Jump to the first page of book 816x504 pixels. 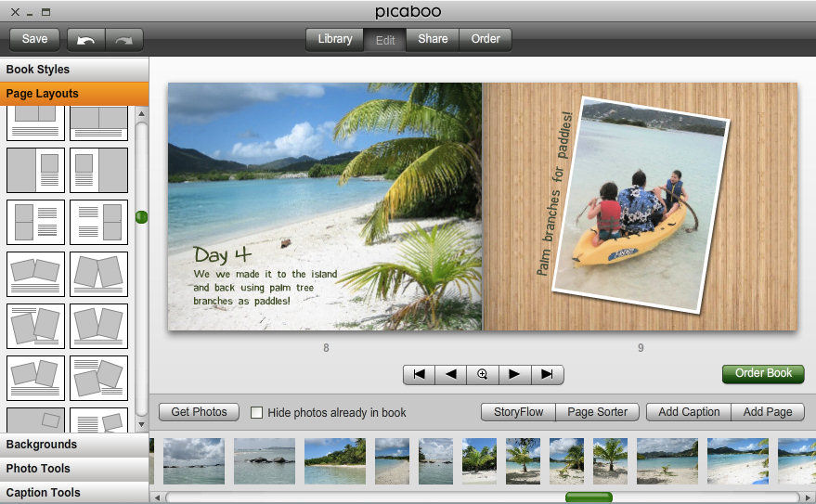click(420, 374)
